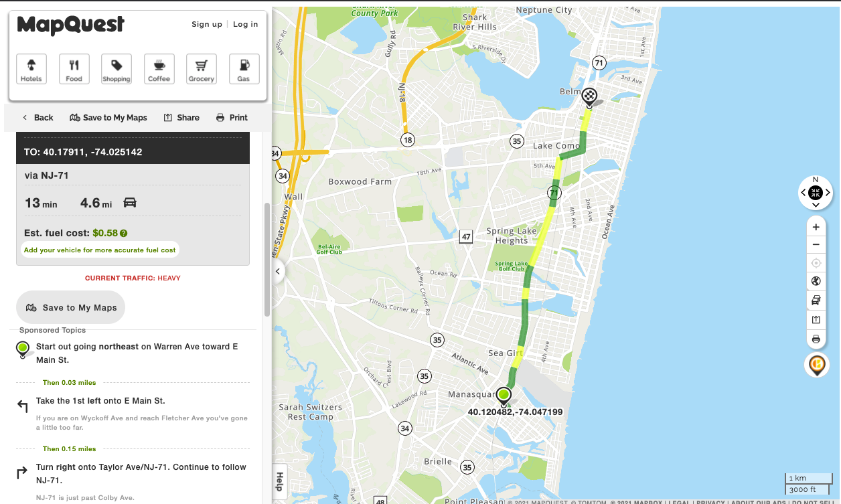Screen dimensions: 841x504
Task: Click the Route 18 shield on the map
Action: (408, 140)
